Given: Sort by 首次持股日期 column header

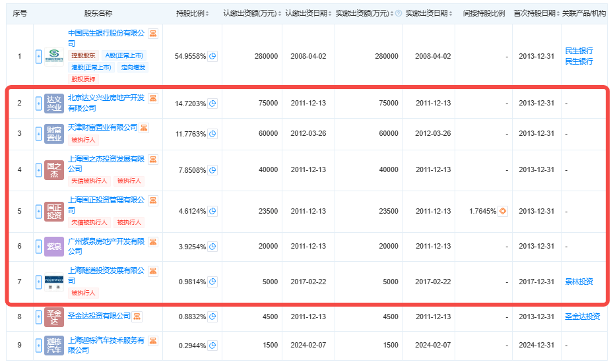Looking at the screenshot, I should 536,13.
